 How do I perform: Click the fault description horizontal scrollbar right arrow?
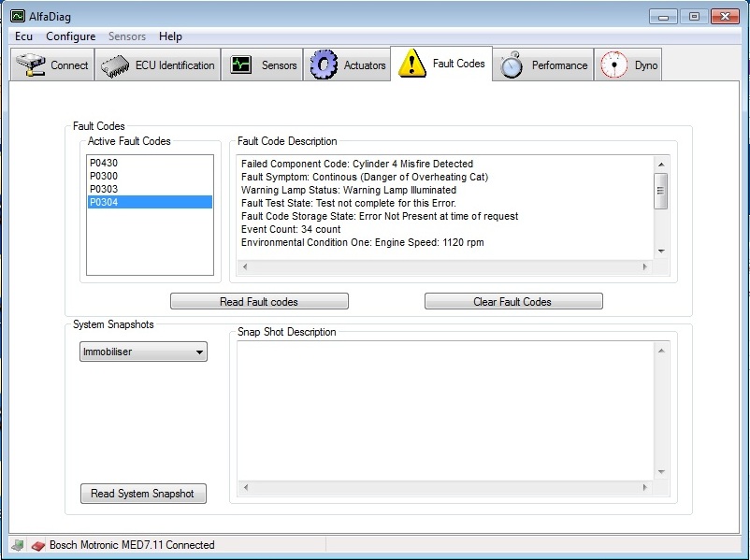[x=643, y=267]
